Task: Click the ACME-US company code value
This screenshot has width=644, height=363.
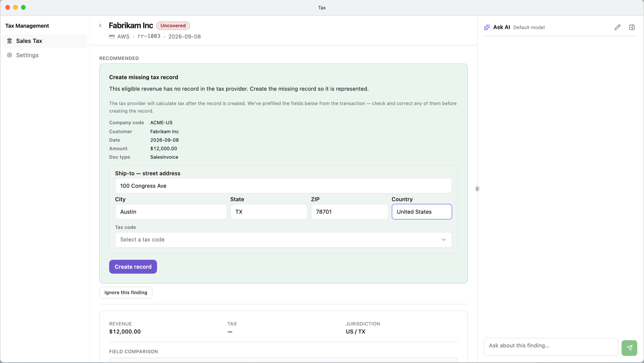Action: click(x=161, y=123)
